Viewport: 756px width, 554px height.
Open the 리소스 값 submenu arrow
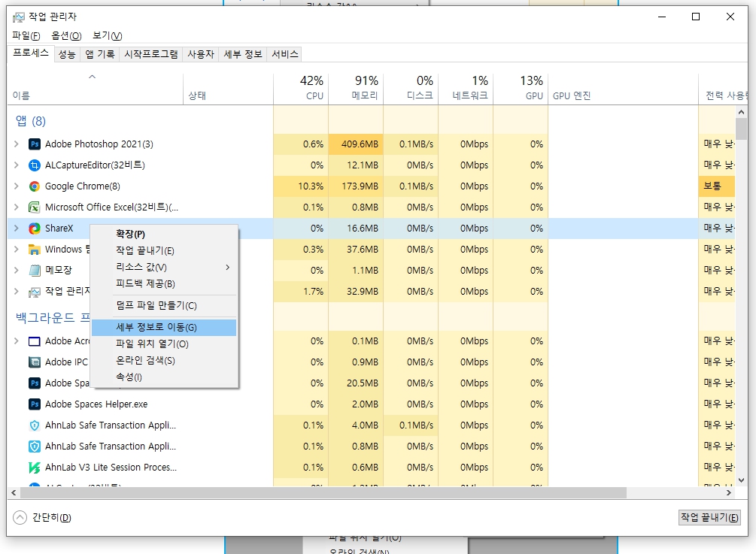click(x=228, y=268)
